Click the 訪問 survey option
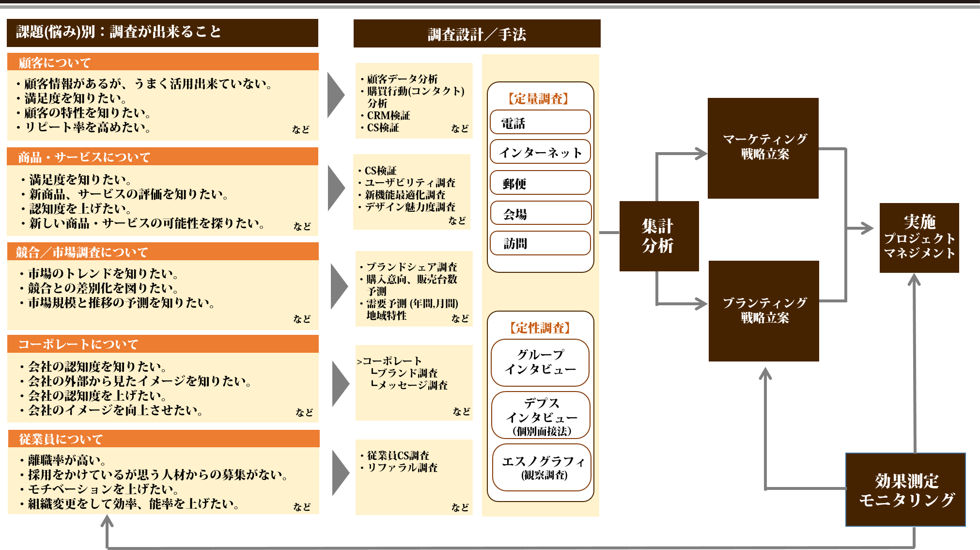The height and width of the screenshot is (550, 980). coord(540,243)
